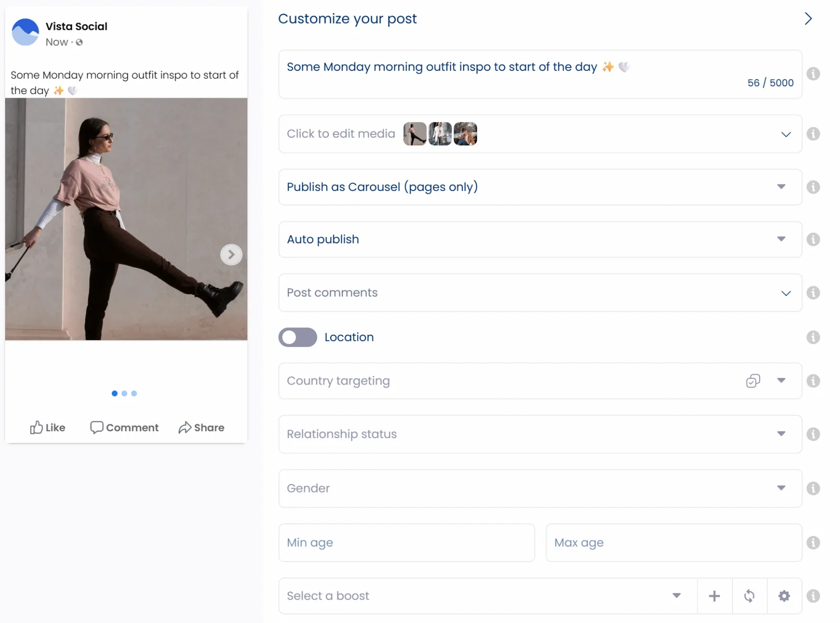The image size is (840, 623).
Task: Click info icon beside Location
Action: (813, 337)
